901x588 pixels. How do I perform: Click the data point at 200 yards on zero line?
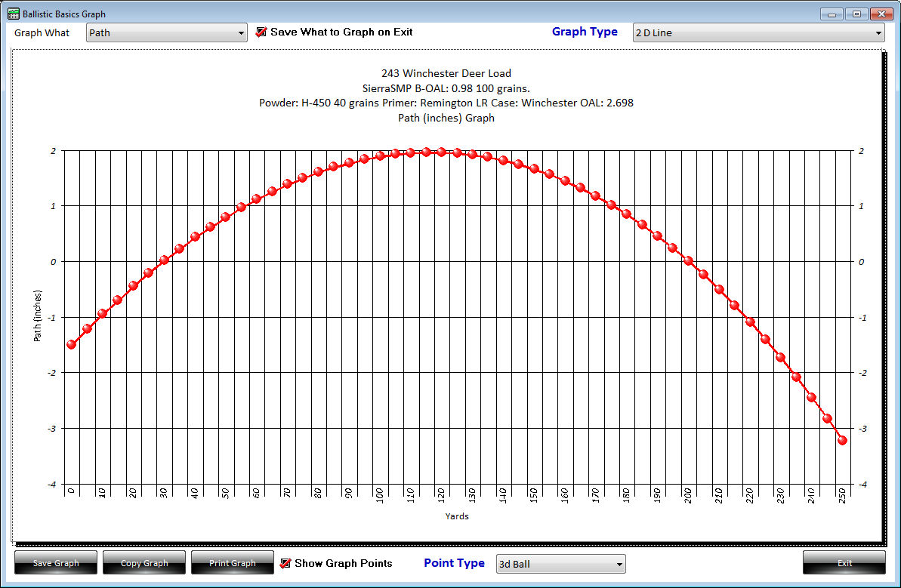pyautogui.click(x=688, y=261)
